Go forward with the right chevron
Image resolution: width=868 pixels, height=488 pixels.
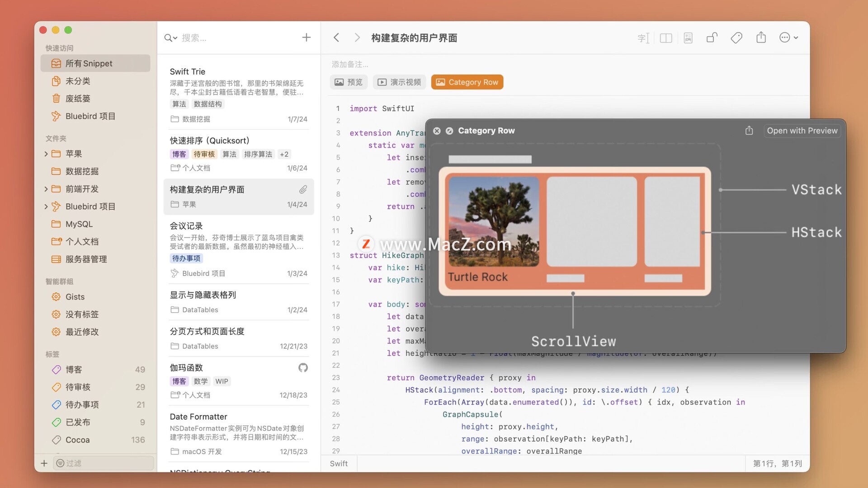(357, 38)
